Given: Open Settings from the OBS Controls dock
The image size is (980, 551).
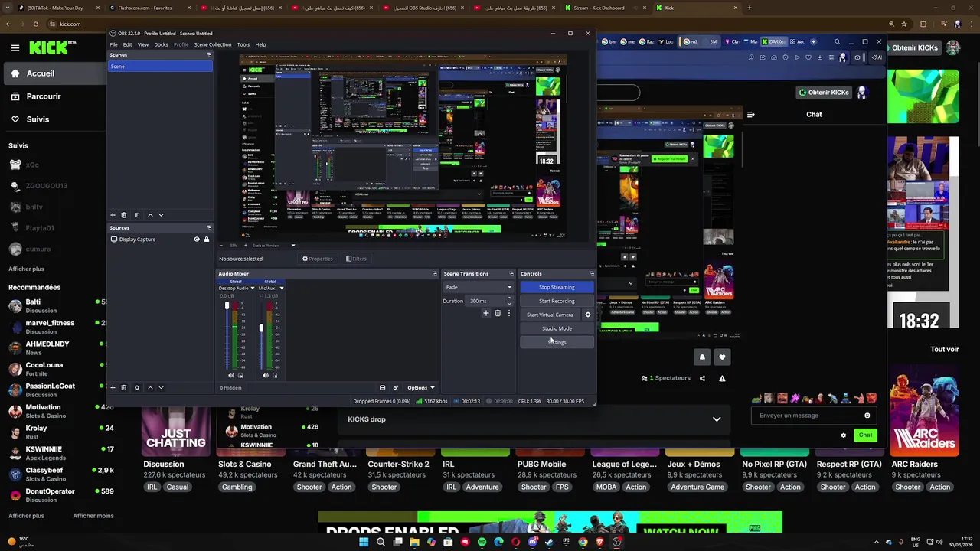Looking at the screenshot, I should [557, 342].
